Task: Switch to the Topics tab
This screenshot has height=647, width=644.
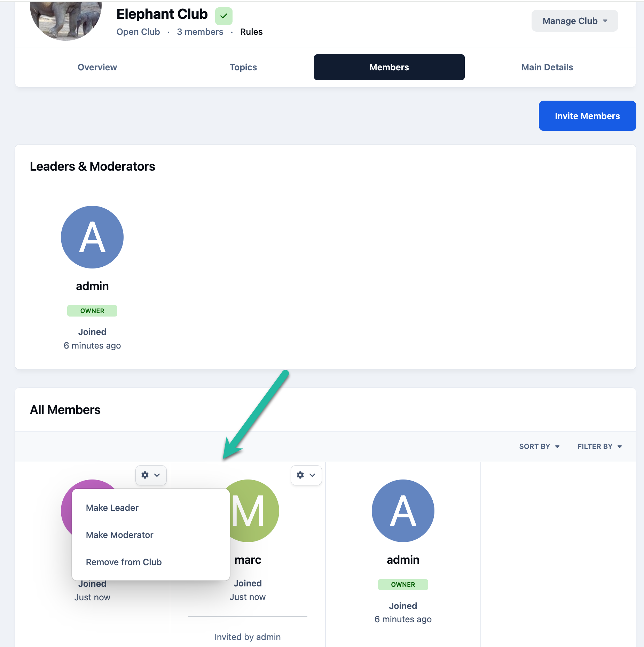Action: (x=243, y=67)
